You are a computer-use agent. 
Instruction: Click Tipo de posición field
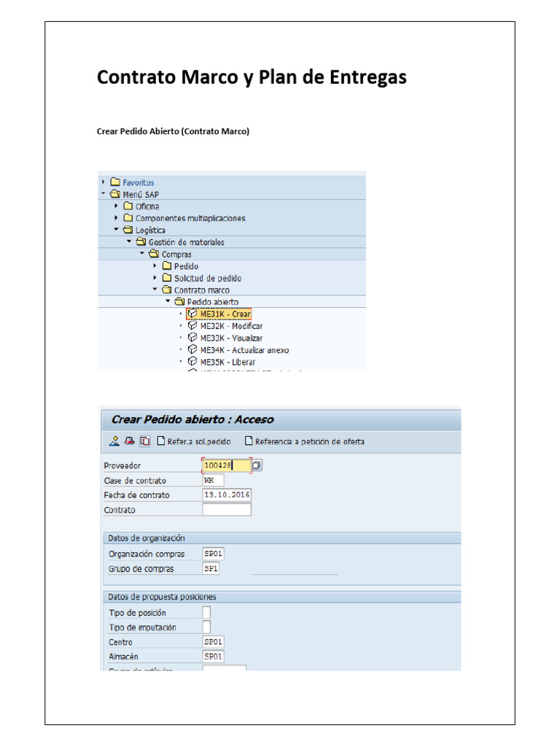coord(206,612)
